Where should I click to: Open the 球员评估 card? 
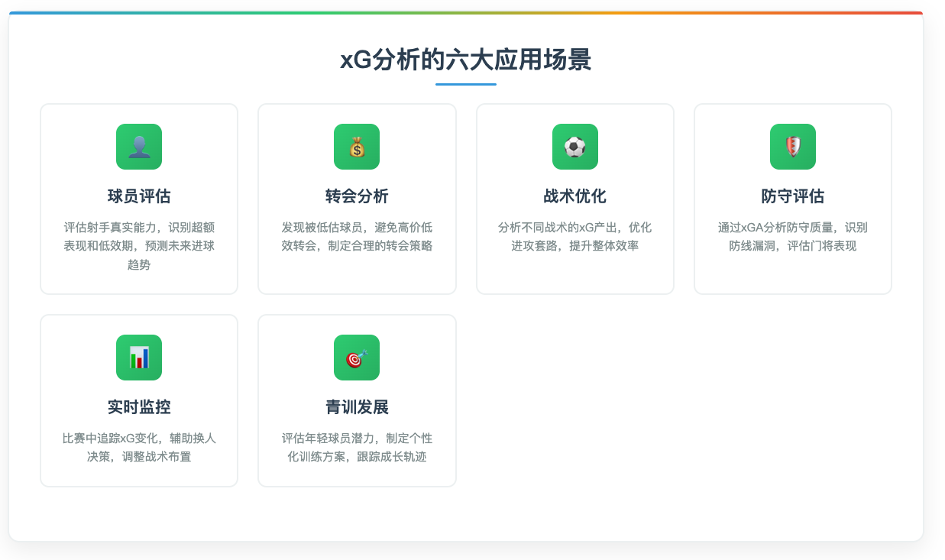point(138,199)
